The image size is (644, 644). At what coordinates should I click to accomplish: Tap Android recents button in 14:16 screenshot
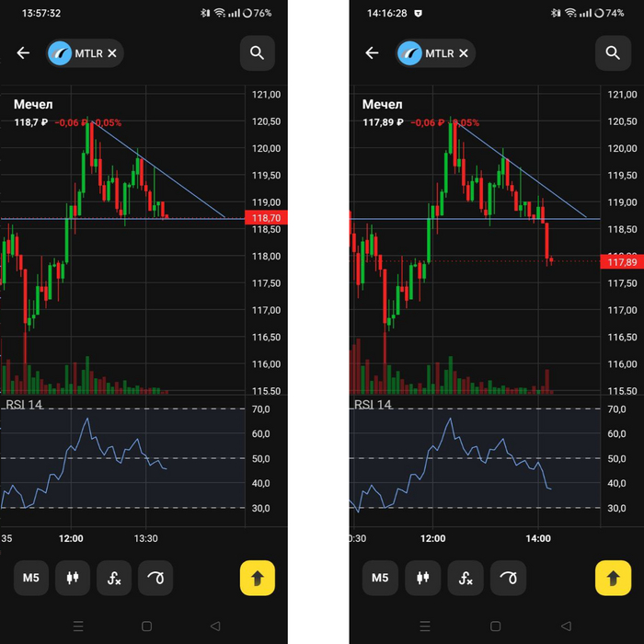[426, 626]
